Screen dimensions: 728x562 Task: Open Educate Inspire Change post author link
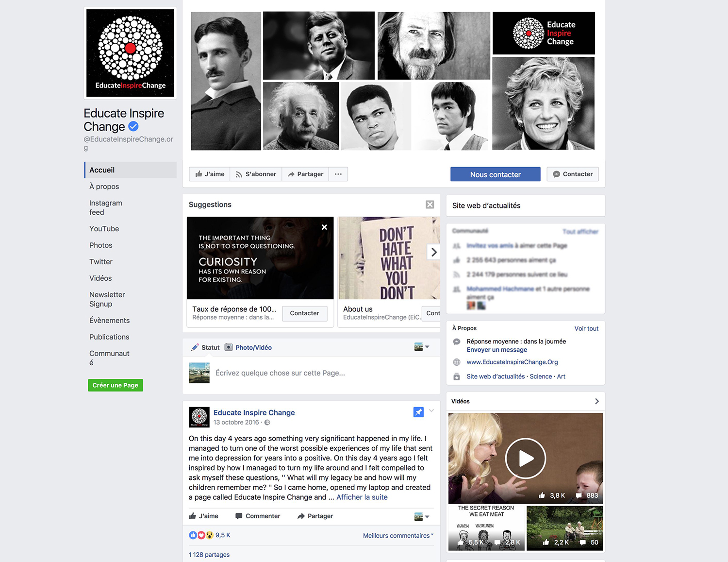[x=254, y=412]
